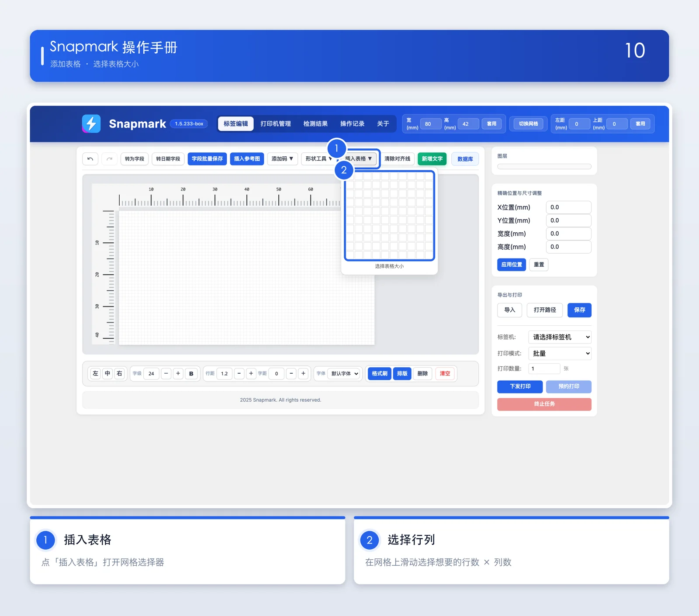Toggle bold with the B button
The height and width of the screenshot is (616, 699).
[191, 374]
